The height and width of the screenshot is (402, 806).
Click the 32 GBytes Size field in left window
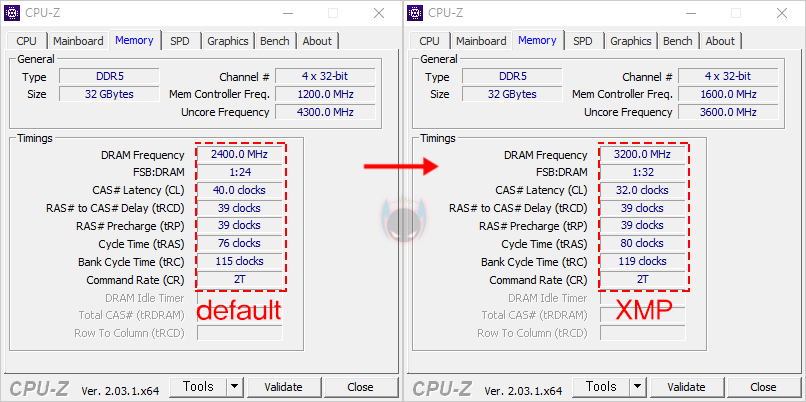[x=109, y=95]
